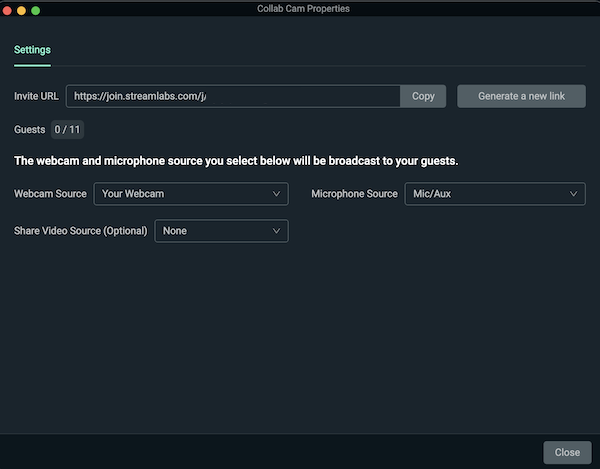Generate a new invite link
The image size is (600, 469).
[521, 96]
